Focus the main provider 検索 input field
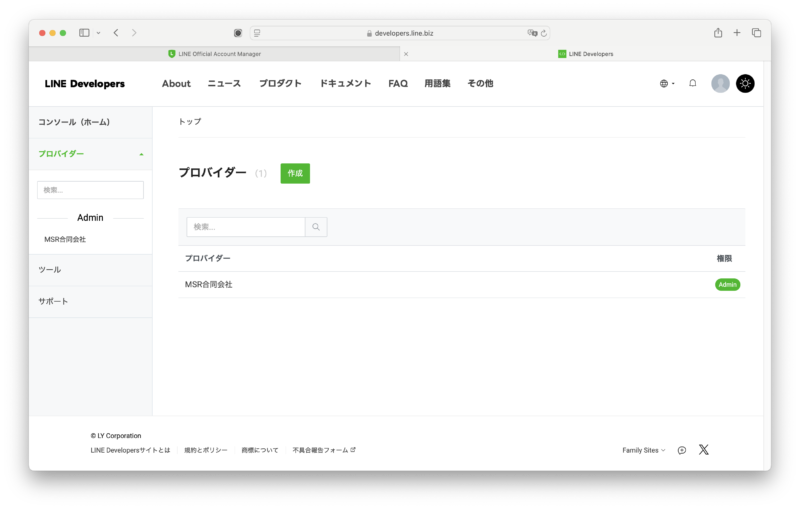 246,227
